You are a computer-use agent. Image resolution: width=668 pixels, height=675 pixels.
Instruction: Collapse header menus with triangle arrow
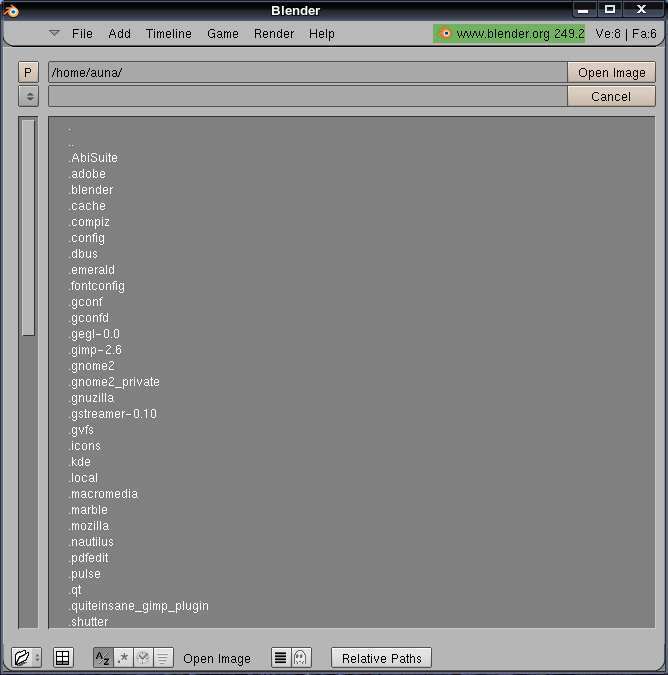(54, 33)
